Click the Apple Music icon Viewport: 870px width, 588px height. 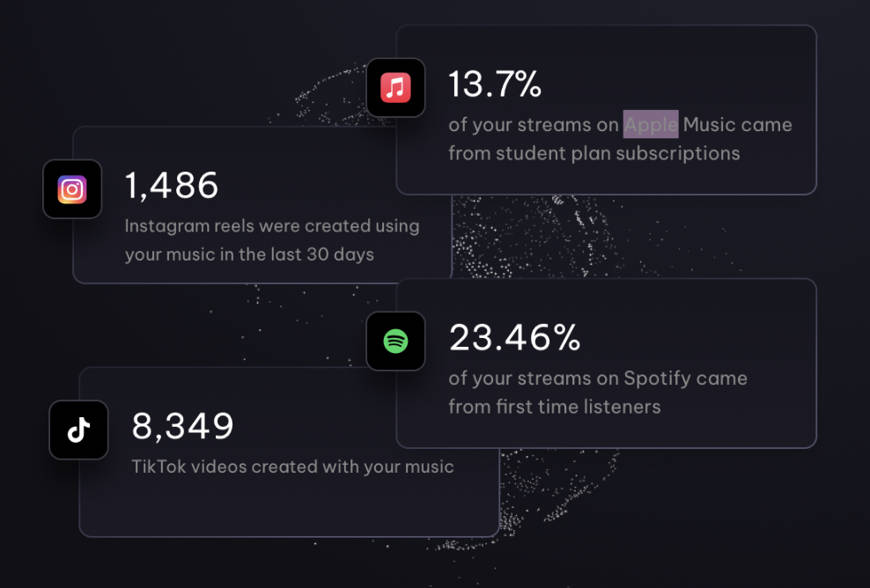coord(395,88)
